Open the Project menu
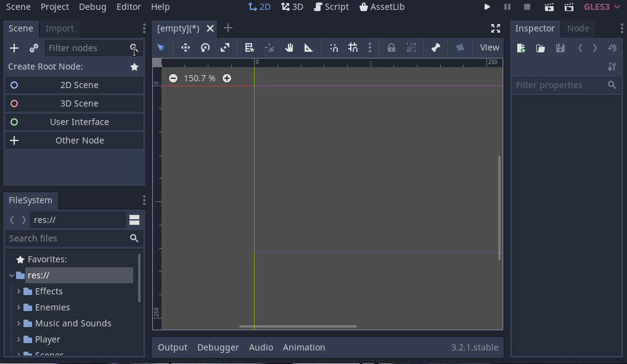 point(54,7)
